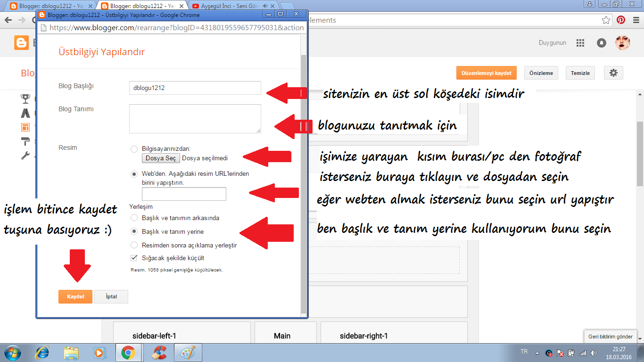
Task: Click the volume speaker tray icon
Action: 594,353
